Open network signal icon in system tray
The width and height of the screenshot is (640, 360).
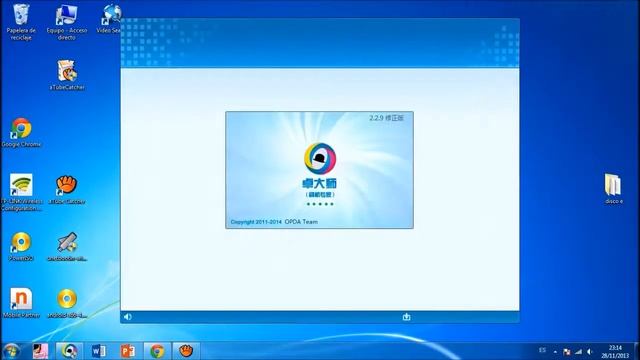578,351
